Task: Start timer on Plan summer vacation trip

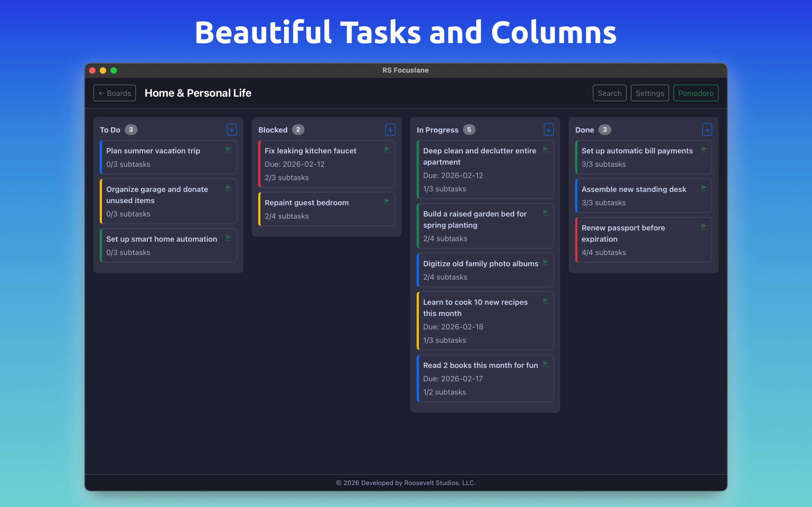Action: 228,149
